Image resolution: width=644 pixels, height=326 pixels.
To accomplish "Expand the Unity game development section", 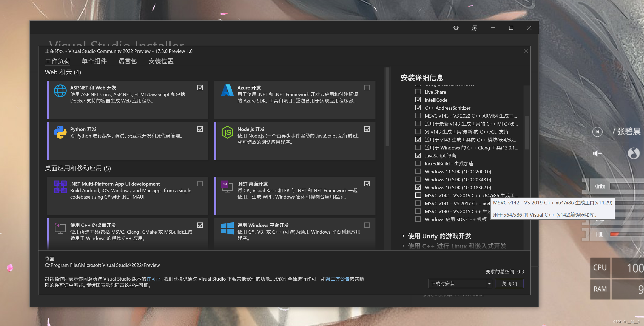I will [x=404, y=236].
